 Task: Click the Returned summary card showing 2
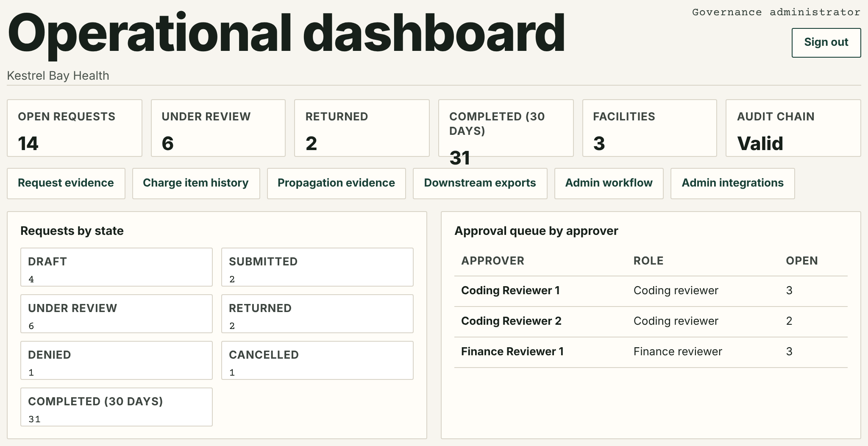tap(362, 128)
